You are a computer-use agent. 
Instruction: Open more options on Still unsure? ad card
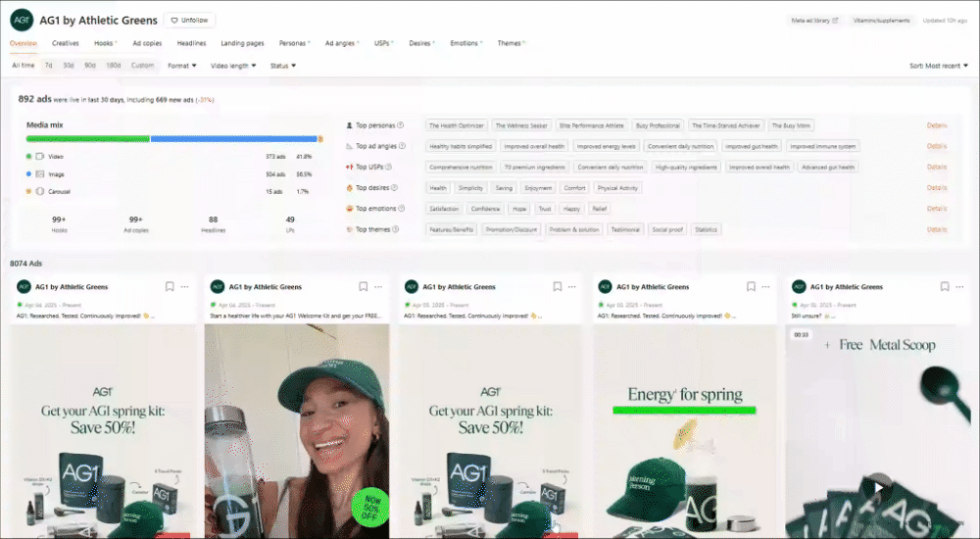pyautogui.click(x=959, y=286)
